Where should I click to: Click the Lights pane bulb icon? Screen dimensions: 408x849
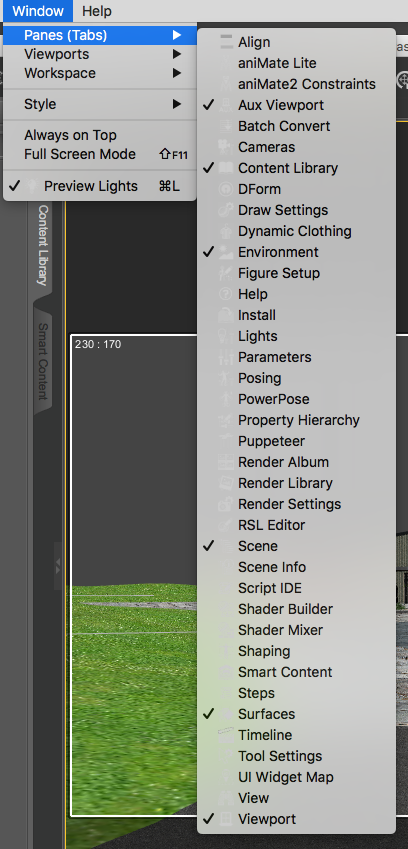coord(226,336)
